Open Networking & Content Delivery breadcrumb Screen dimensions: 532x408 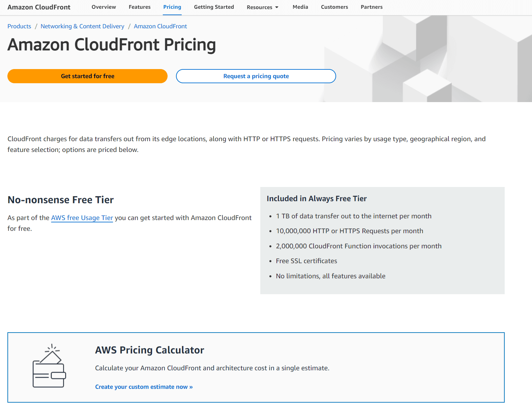click(82, 26)
